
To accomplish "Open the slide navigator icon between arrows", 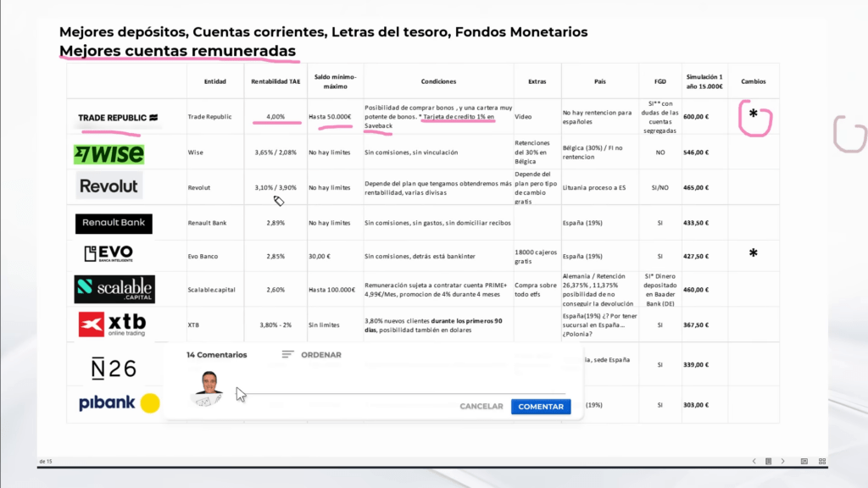I will [x=768, y=461].
